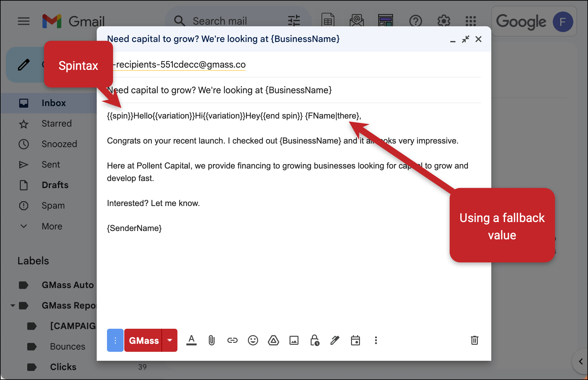
Task: Open the Help question mark icon
Action: [415, 21]
